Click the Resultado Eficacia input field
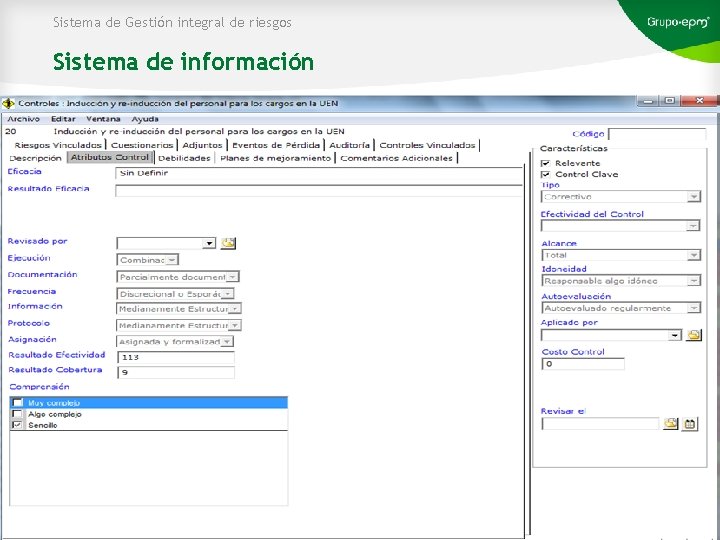The height and width of the screenshot is (540, 720). point(319,191)
